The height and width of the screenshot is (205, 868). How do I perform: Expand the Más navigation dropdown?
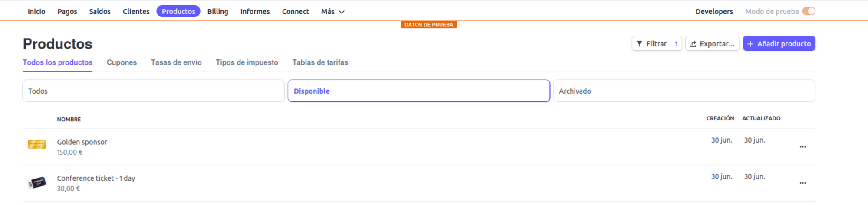333,12
